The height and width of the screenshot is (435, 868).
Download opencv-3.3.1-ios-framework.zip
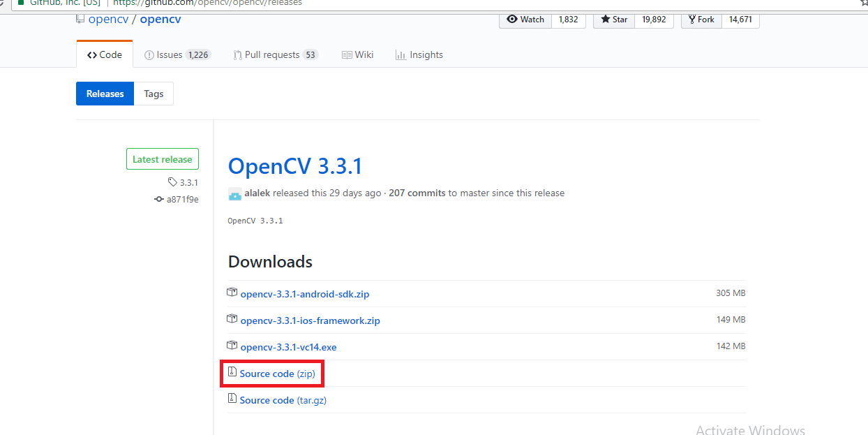[310, 320]
